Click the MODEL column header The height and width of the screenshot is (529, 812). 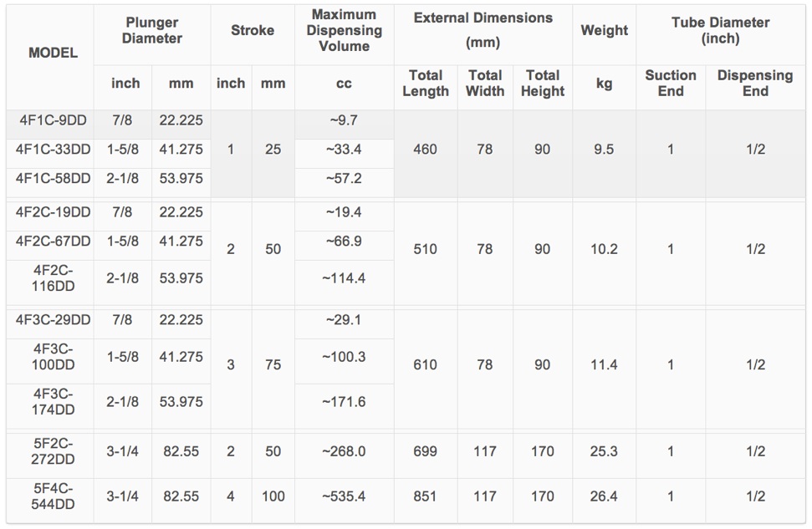tap(53, 53)
